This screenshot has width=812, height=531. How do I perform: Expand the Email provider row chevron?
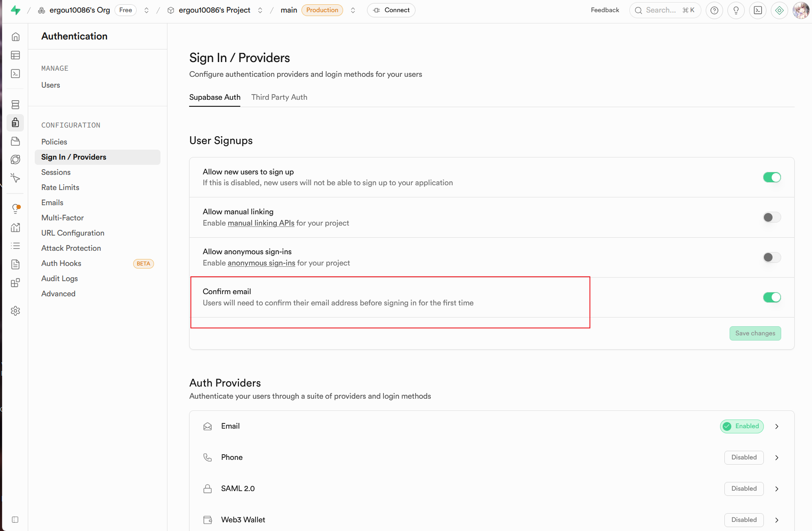coord(777,426)
